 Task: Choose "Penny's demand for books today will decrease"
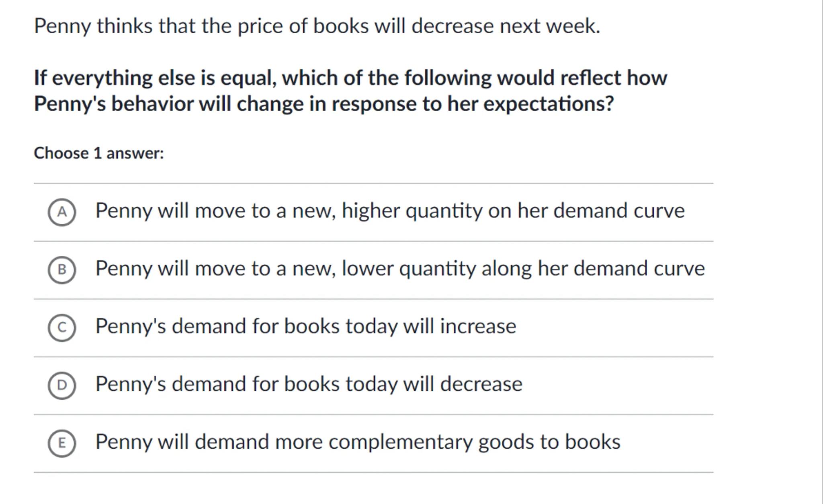(x=309, y=384)
